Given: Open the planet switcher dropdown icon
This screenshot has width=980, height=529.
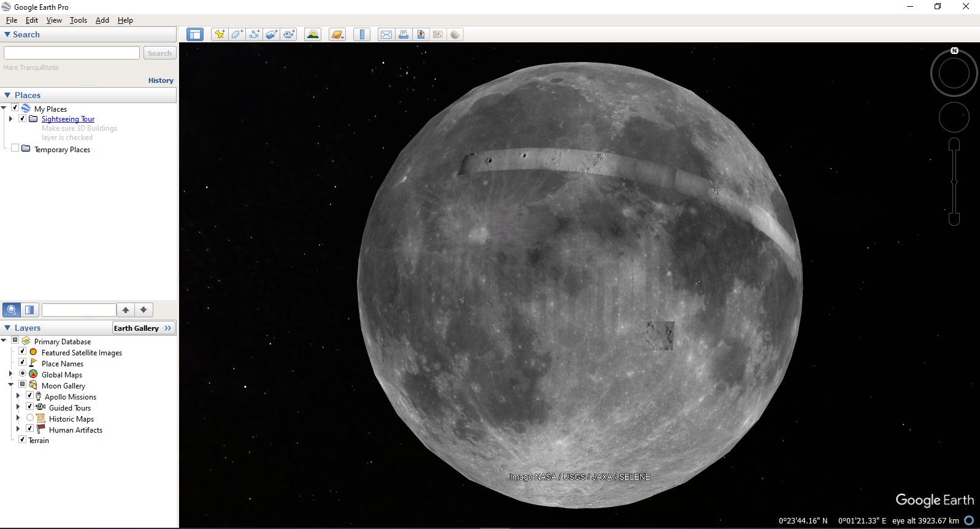Looking at the screenshot, I should pyautogui.click(x=337, y=34).
